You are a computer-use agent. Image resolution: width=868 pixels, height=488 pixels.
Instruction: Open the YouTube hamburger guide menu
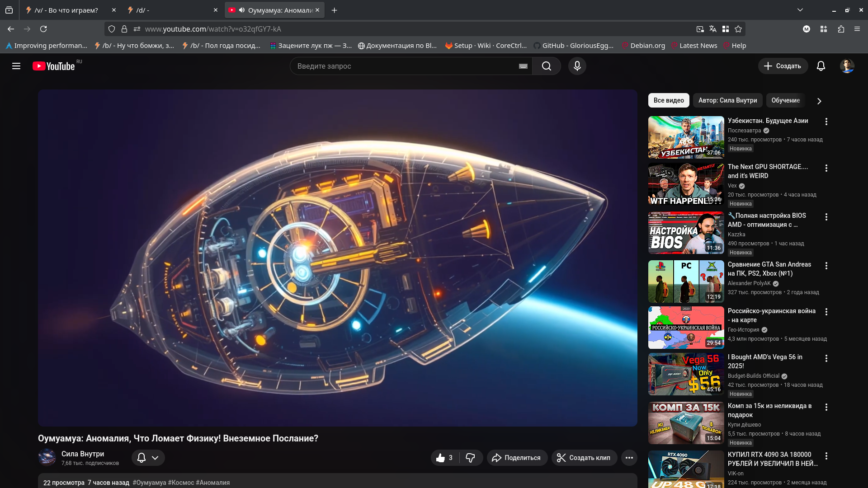pos(16,66)
